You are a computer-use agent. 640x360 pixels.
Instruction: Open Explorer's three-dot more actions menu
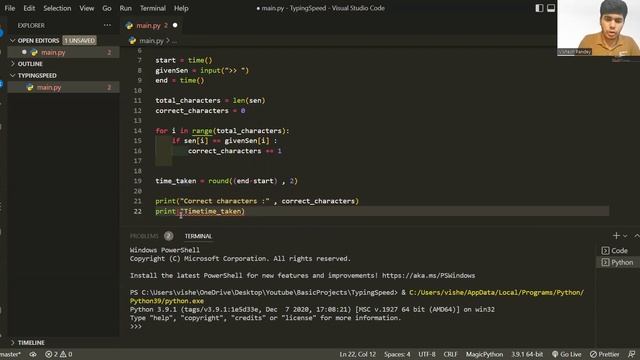pos(107,25)
